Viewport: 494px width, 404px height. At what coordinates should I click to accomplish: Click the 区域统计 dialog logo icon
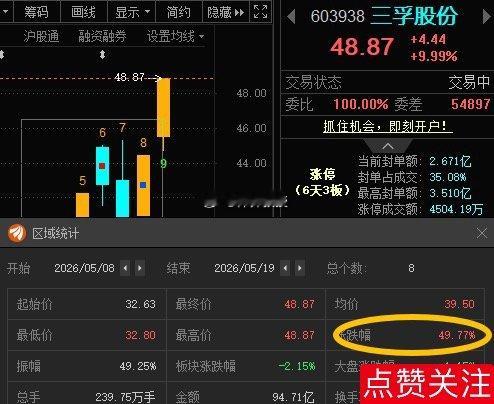(x=17, y=233)
